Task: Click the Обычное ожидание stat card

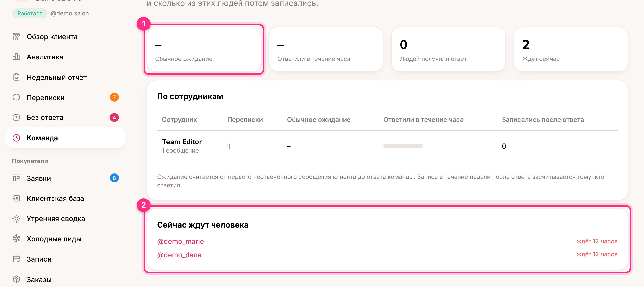Action: tap(204, 49)
